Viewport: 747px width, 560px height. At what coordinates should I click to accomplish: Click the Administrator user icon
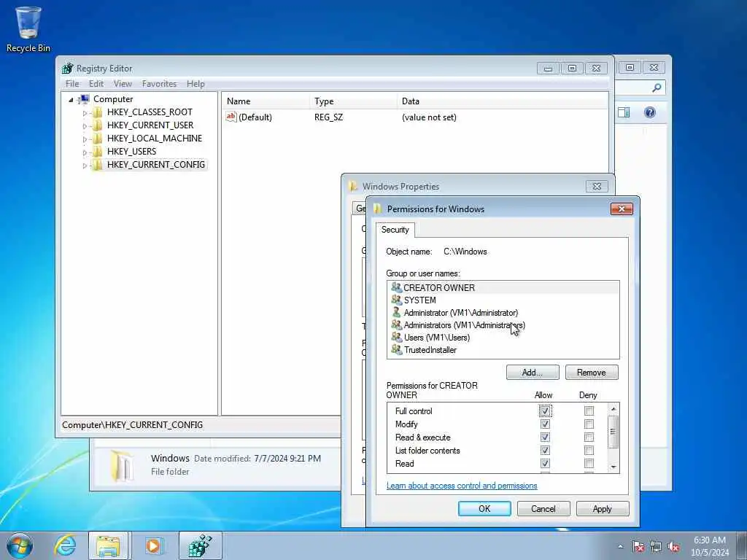(396, 312)
